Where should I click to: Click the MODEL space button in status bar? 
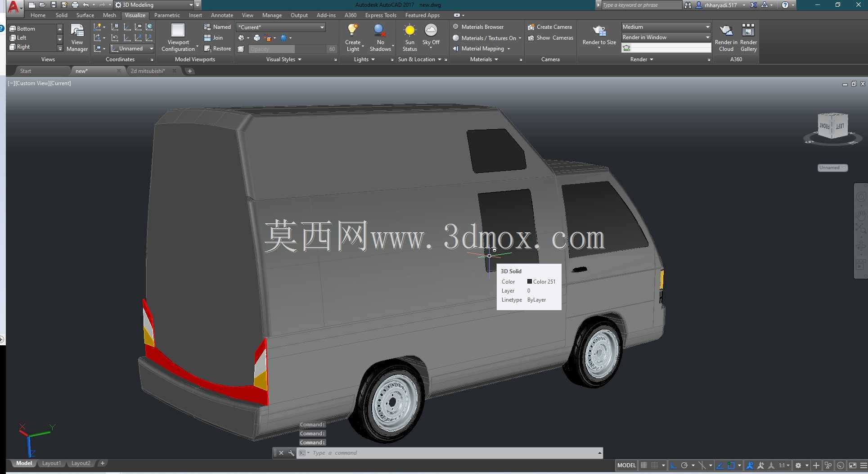[x=626, y=465]
